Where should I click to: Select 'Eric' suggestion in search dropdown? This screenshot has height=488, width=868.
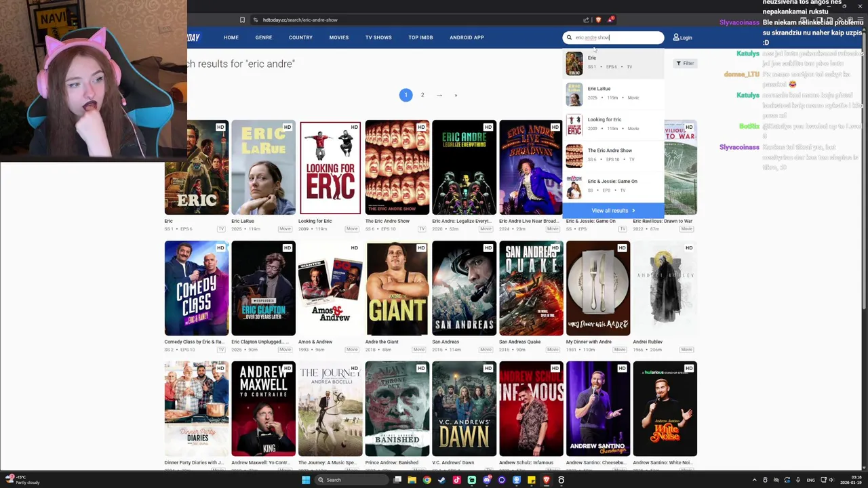pos(613,63)
